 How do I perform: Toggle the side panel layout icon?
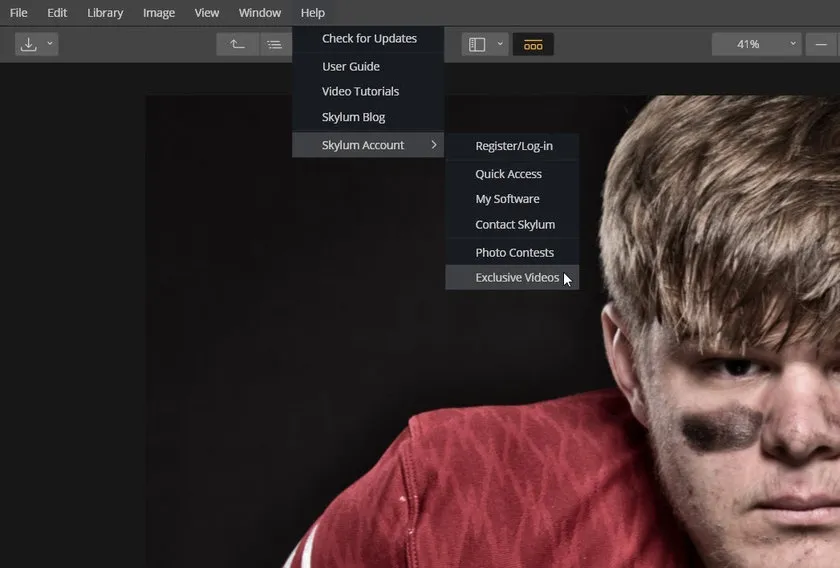(x=477, y=44)
